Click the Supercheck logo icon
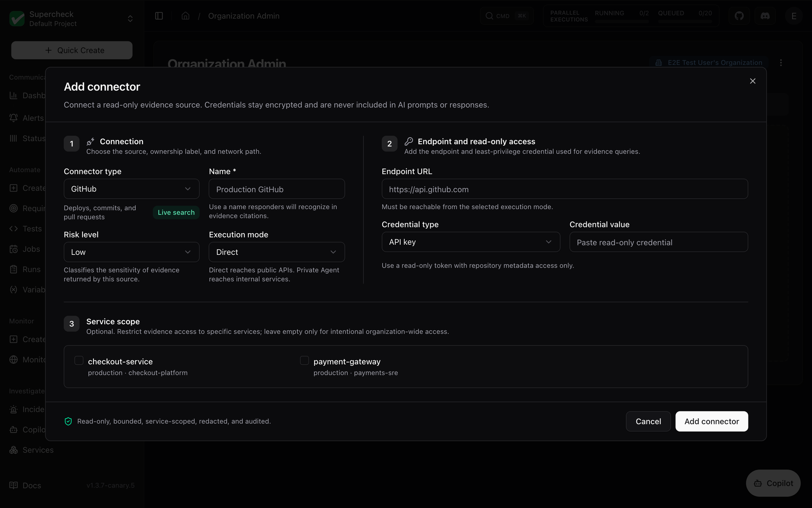The height and width of the screenshot is (508, 812). click(x=17, y=19)
